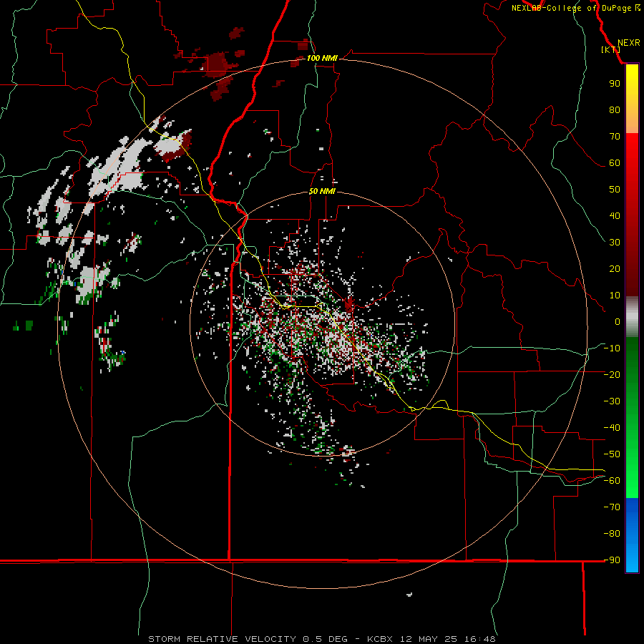644x644 pixels.
Task: Select the 30 value on velocity scale
Action: pyautogui.click(x=615, y=243)
